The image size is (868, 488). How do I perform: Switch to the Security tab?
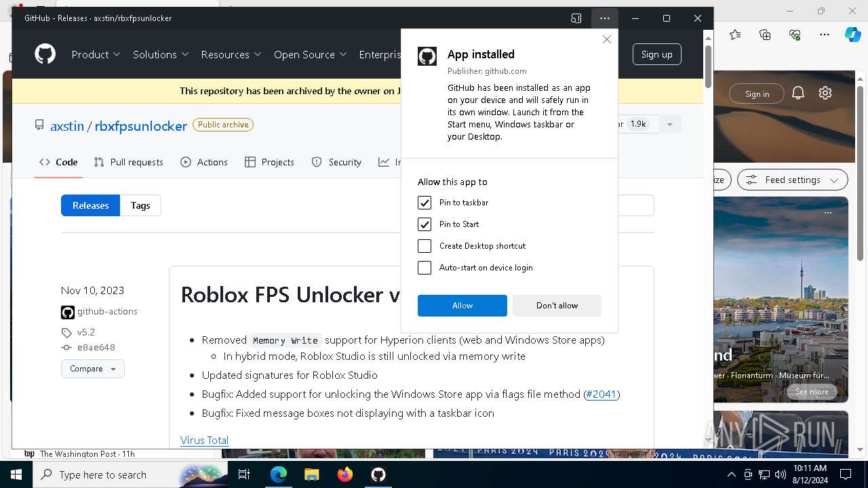336,162
